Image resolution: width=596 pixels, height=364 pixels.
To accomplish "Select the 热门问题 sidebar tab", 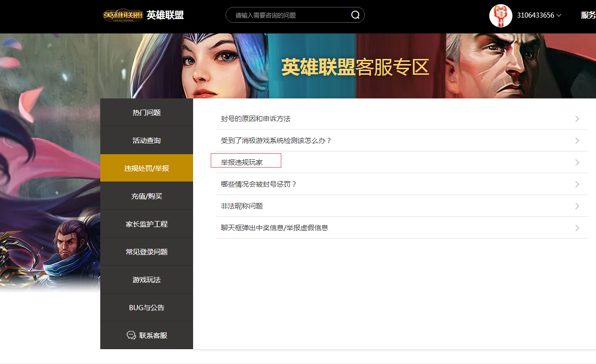I will point(147,112).
